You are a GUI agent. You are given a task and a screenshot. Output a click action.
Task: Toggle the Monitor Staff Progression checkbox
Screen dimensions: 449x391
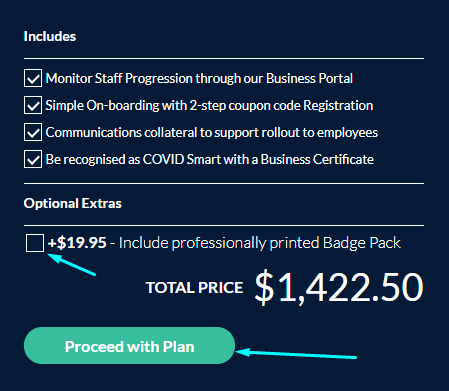click(33, 78)
